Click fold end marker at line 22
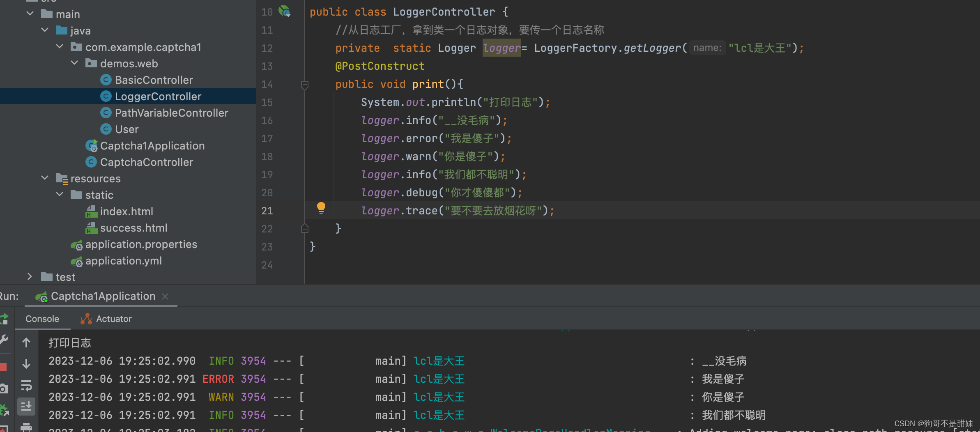980x432 pixels. point(305,228)
